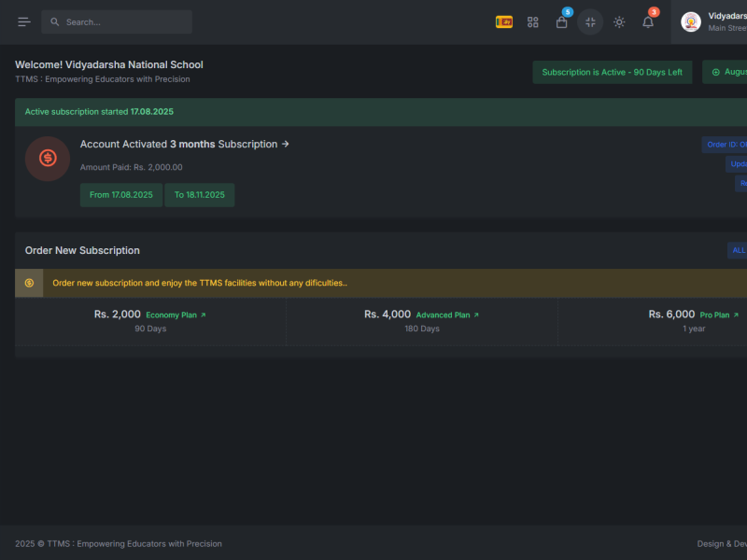Screen dimensions: 747x560
Task: Open the notifications bell
Action: point(648,21)
